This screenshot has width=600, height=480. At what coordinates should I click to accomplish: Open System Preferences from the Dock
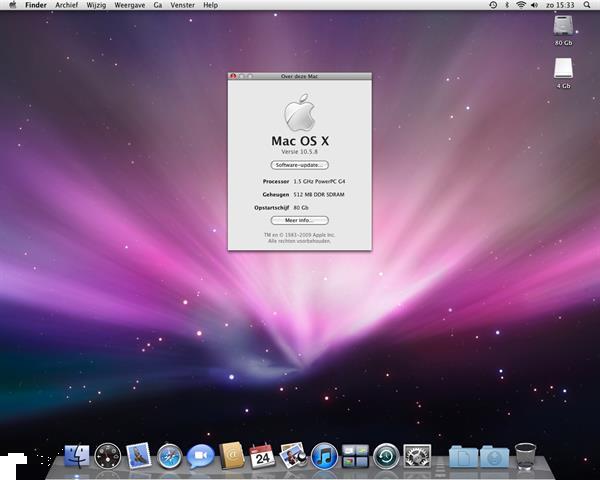(x=417, y=456)
